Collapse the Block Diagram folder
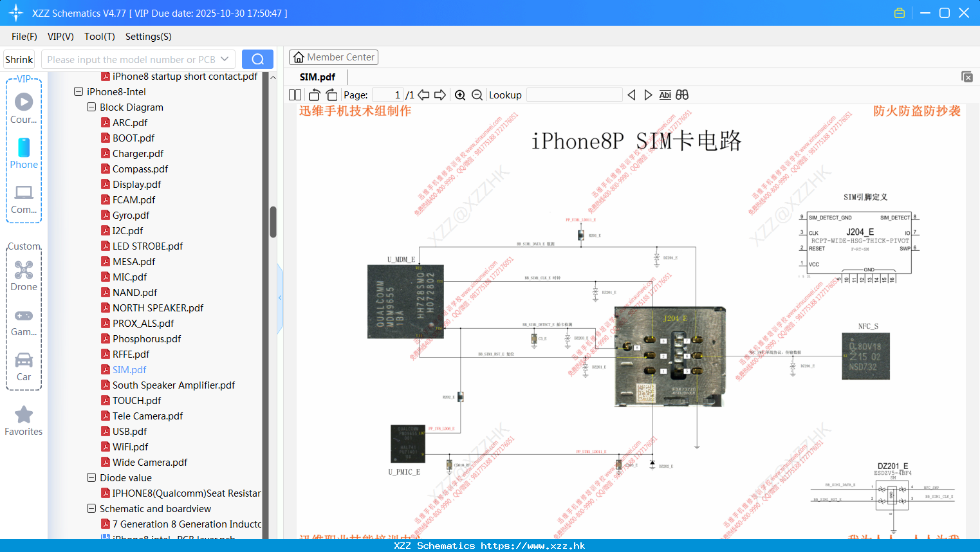This screenshot has width=980, height=552. [91, 107]
